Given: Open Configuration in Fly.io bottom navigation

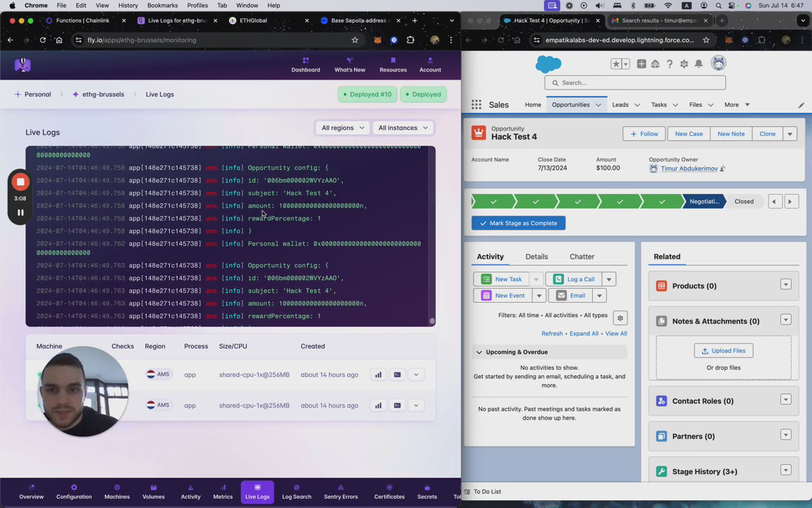Looking at the screenshot, I should [74, 492].
